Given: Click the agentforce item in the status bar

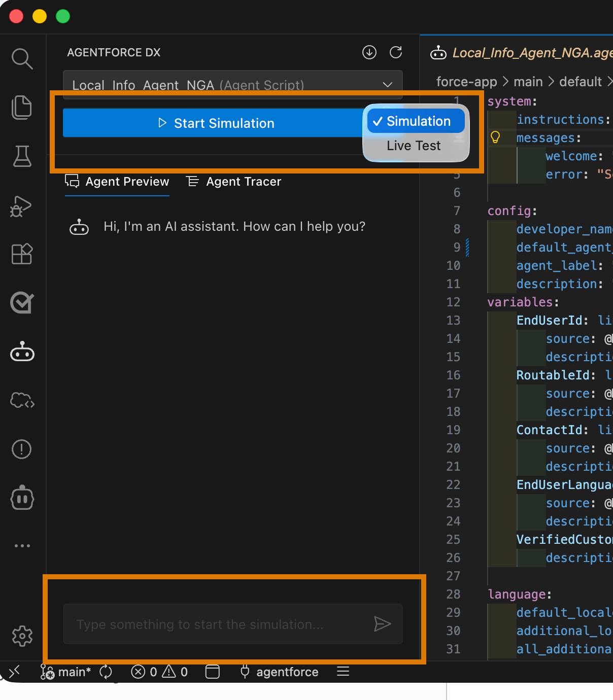Looking at the screenshot, I should (279, 672).
